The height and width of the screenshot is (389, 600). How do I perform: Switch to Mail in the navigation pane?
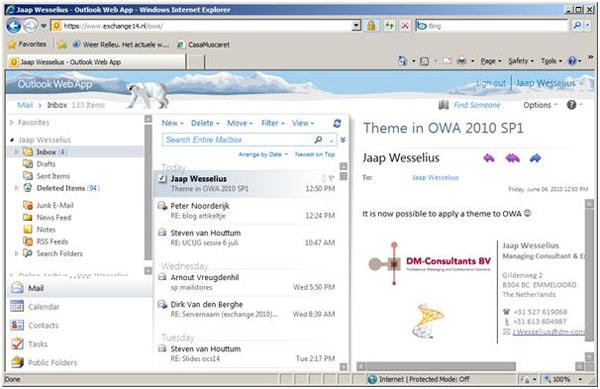click(x=79, y=288)
